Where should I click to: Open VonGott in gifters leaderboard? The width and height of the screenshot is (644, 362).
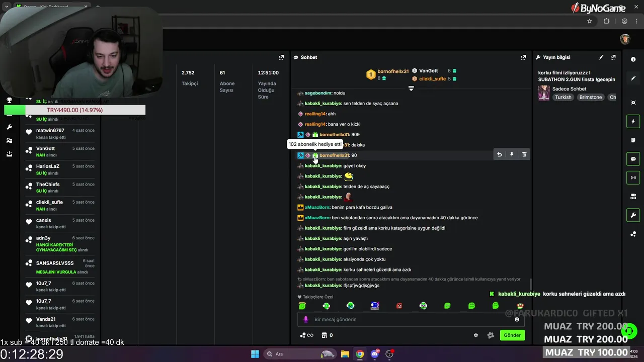pos(428,71)
